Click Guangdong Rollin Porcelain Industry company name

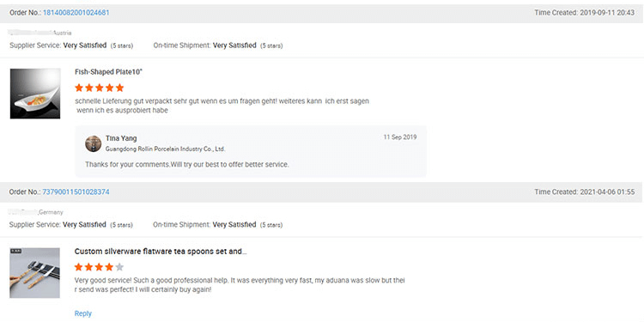(165, 149)
